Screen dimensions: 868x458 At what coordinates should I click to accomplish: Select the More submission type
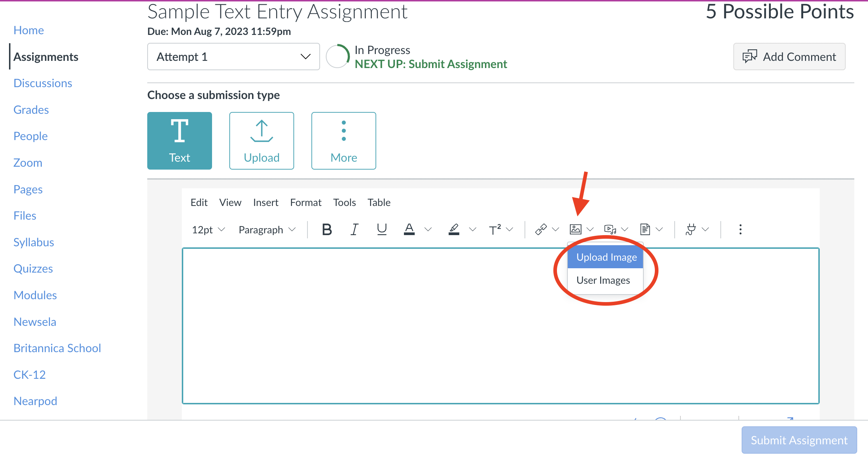click(x=344, y=141)
